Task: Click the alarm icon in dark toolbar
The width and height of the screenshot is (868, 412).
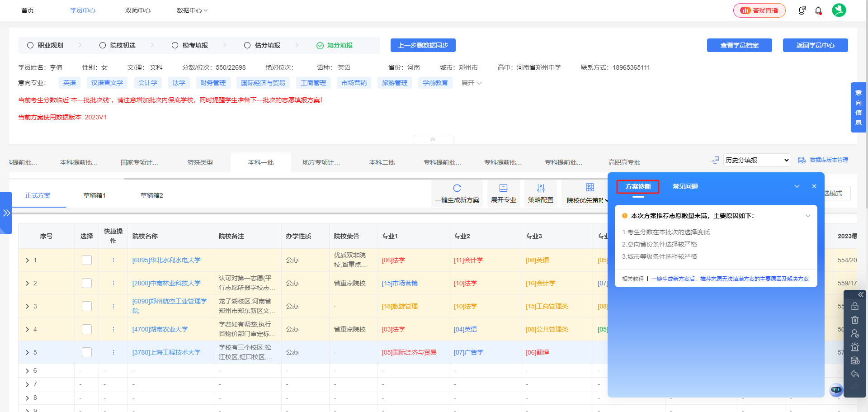Action: pyautogui.click(x=855, y=347)
